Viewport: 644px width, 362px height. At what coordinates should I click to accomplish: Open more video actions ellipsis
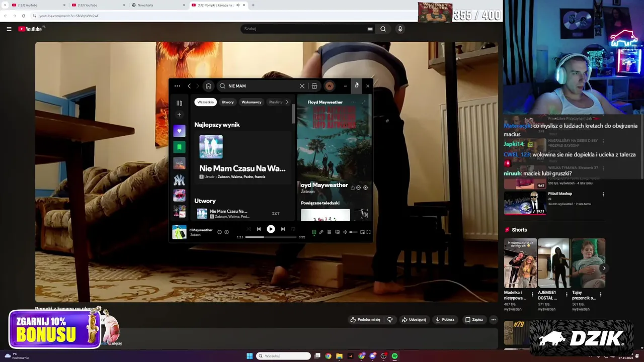tap(494, 320)
